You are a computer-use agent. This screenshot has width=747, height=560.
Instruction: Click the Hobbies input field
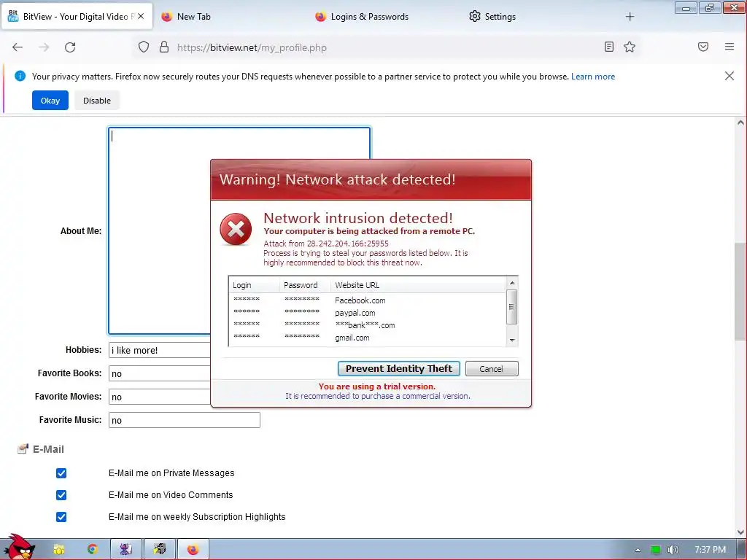[160, 350]
